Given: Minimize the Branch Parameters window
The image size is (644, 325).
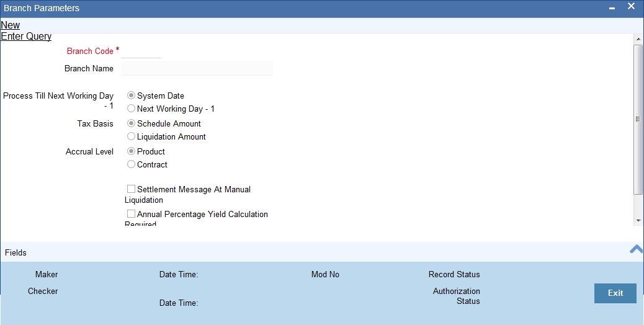Looking at the screenshot, I should point(612,8).
